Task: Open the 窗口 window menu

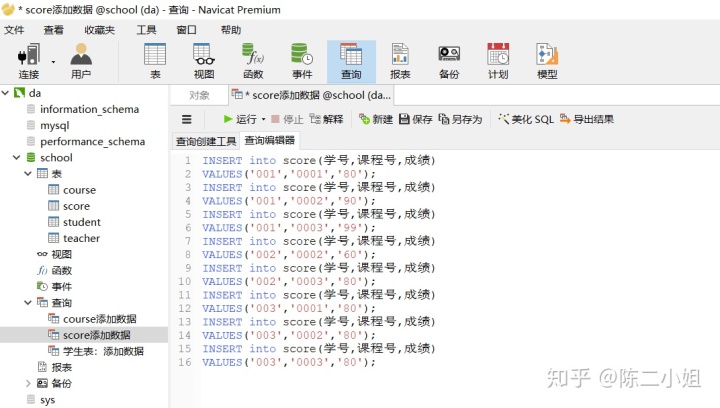Action: pos(186,30)
